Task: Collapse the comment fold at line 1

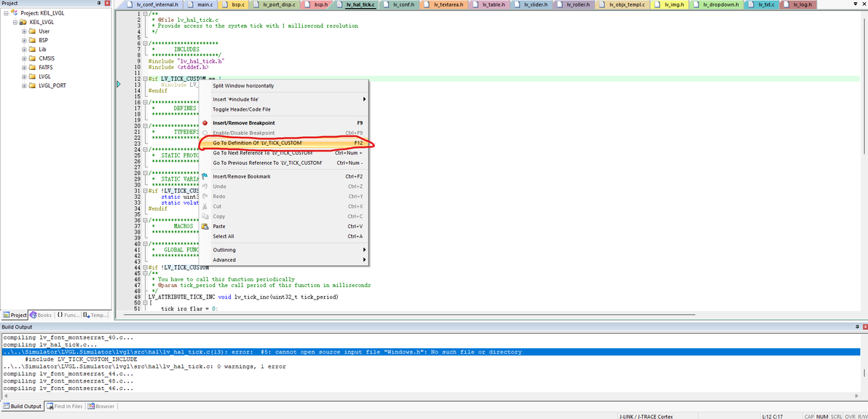Action: click(144, 13)
